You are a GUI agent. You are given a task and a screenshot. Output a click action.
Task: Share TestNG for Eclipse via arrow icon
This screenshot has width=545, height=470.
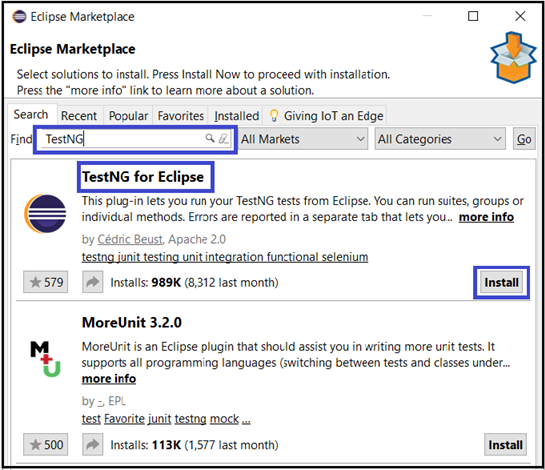[x=92, y=282]
